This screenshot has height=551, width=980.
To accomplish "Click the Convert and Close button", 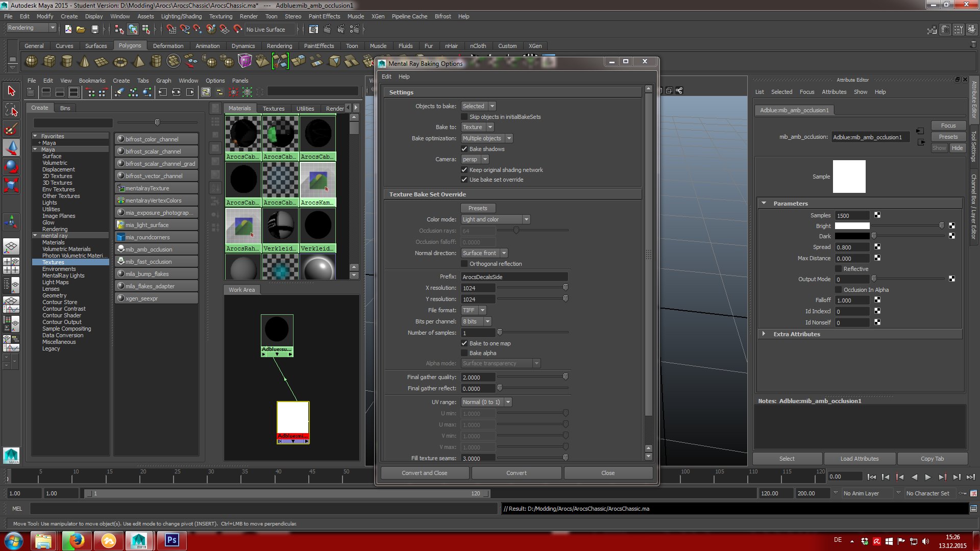I will (x=424, y=473).
